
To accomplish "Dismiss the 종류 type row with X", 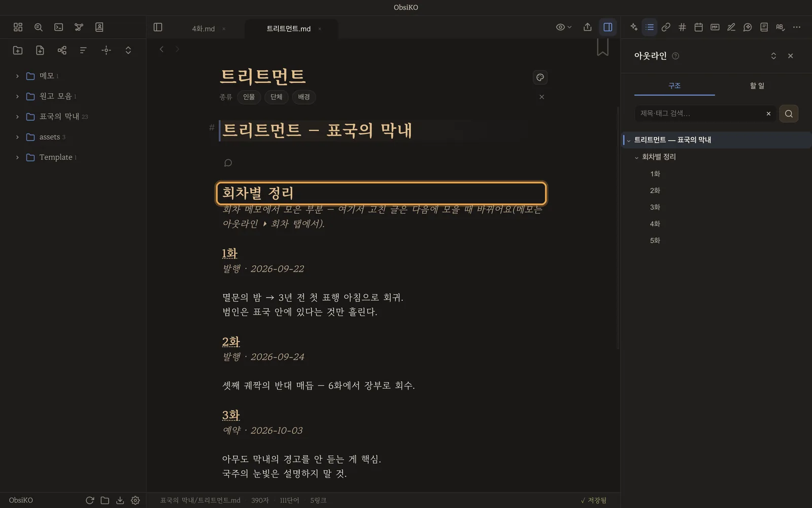I will (x=542, y=97).
